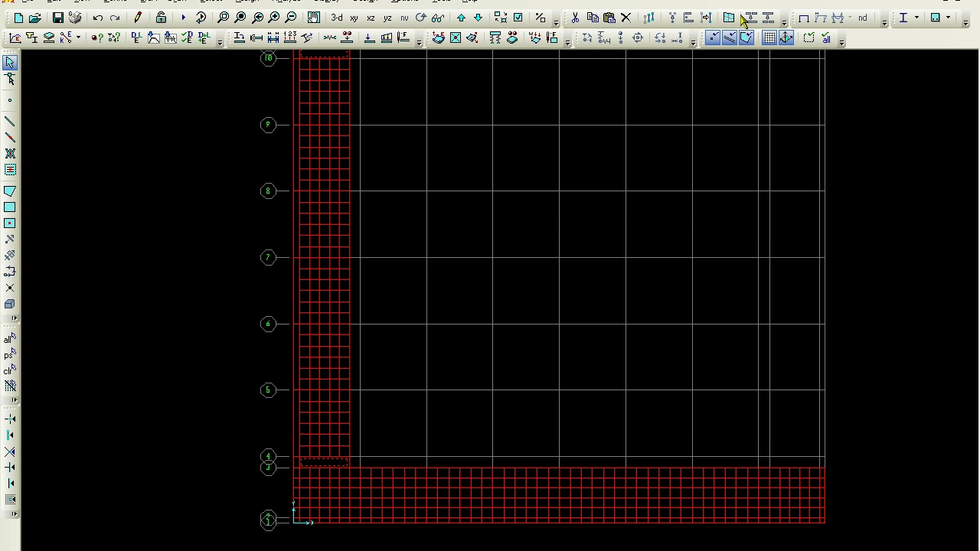Copy the selected objects
Screen dimensions: 980x551
pyautogui.click(x=592, y=18)
